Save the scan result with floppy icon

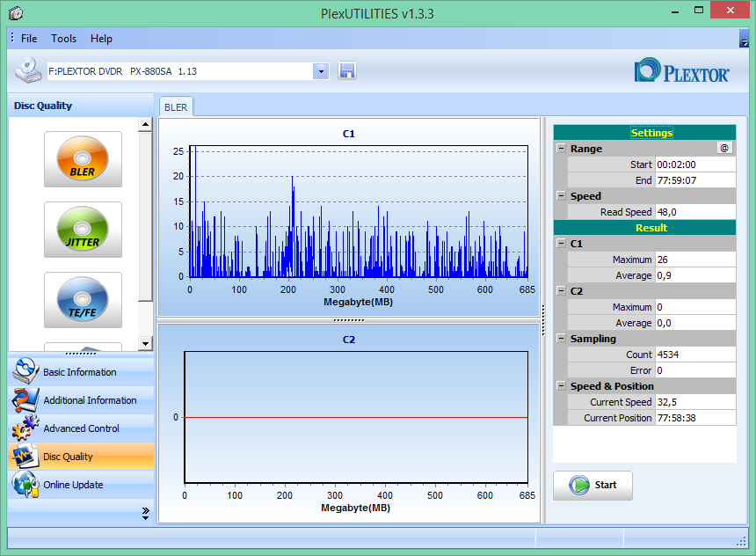tap(346, 71)
